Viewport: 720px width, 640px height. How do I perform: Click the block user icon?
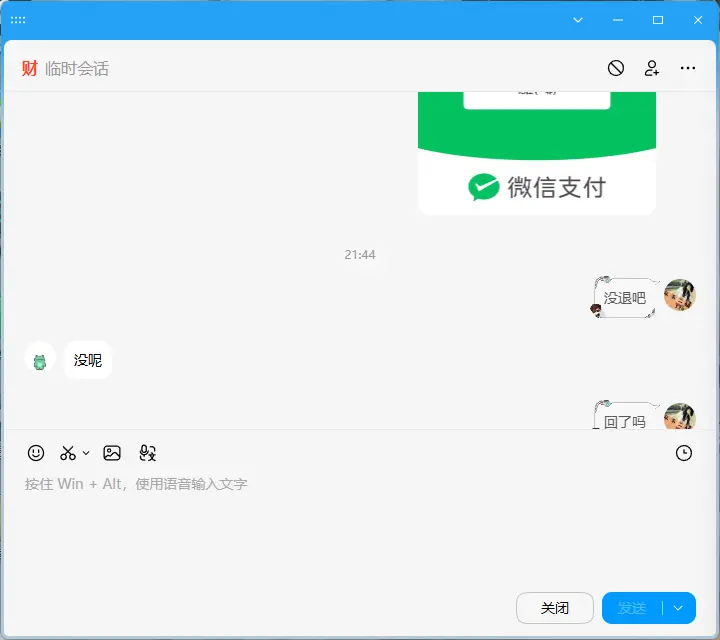[616, 68]
